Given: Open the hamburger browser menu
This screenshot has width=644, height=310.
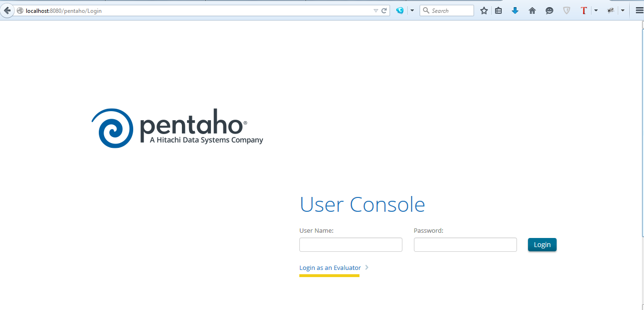Looking at the screenshot, I should [639, 10].
